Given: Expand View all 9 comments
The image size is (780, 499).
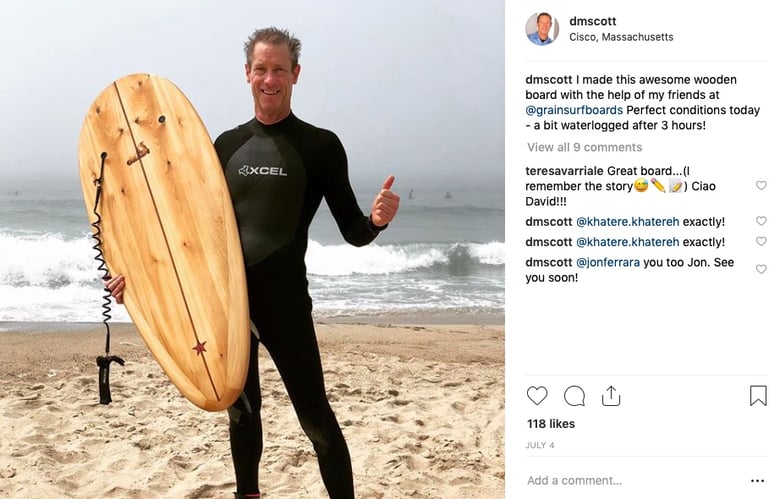Looking at the screenshot, I should pos(585,147).
